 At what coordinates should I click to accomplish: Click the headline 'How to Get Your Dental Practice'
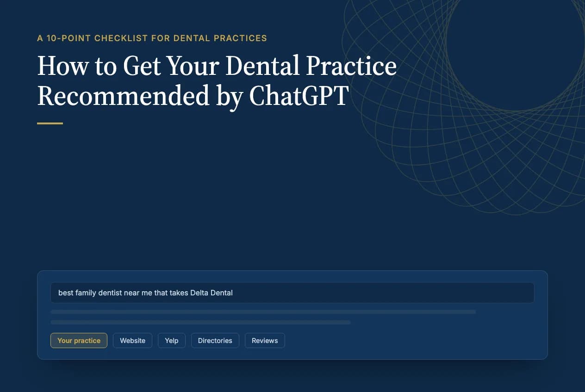click(217, 66)
